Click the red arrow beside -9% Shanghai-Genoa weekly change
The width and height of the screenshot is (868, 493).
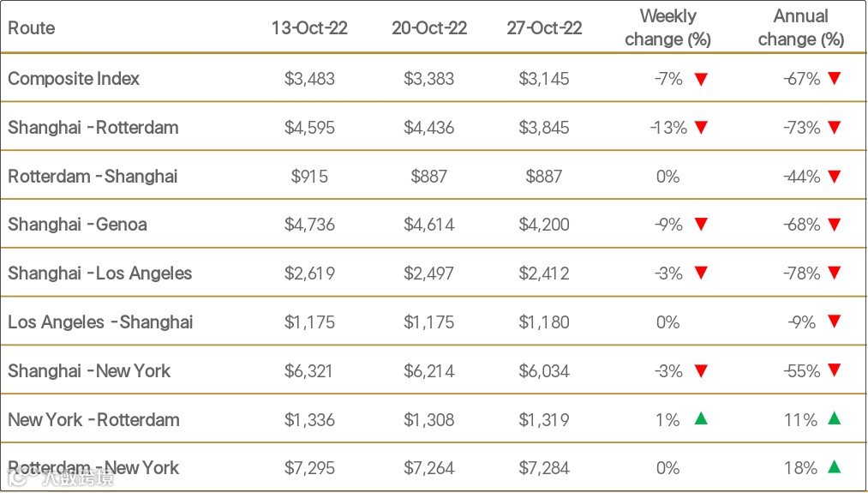701,225
